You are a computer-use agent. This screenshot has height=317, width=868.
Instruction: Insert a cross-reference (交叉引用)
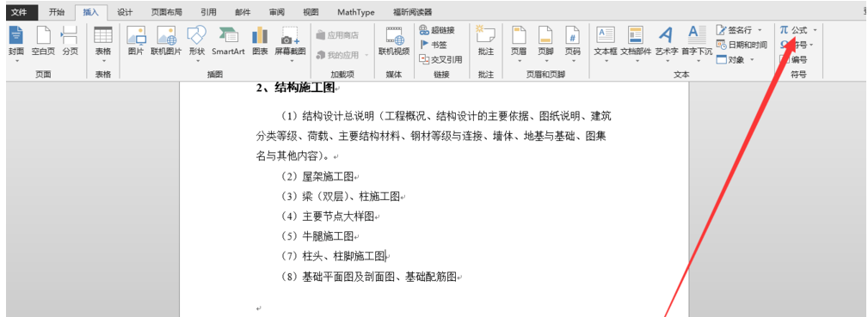440,60
